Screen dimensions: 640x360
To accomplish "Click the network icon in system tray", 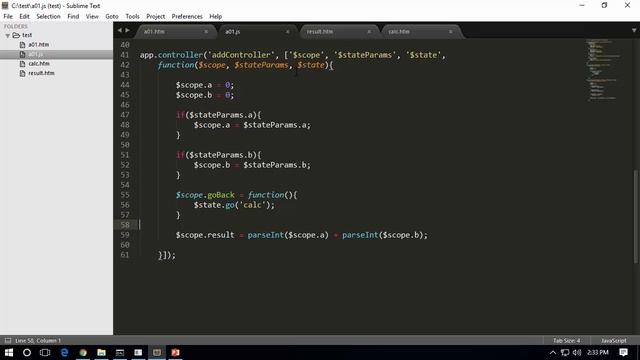I will click(565, 352).
